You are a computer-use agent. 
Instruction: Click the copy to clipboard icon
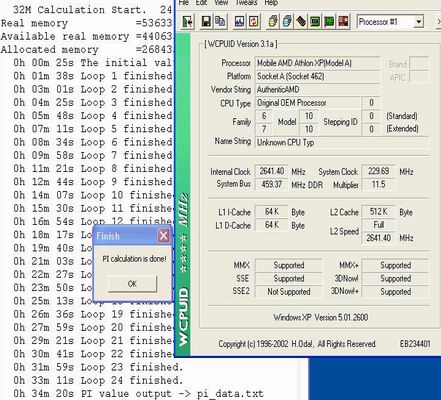(x=220, y=22)
